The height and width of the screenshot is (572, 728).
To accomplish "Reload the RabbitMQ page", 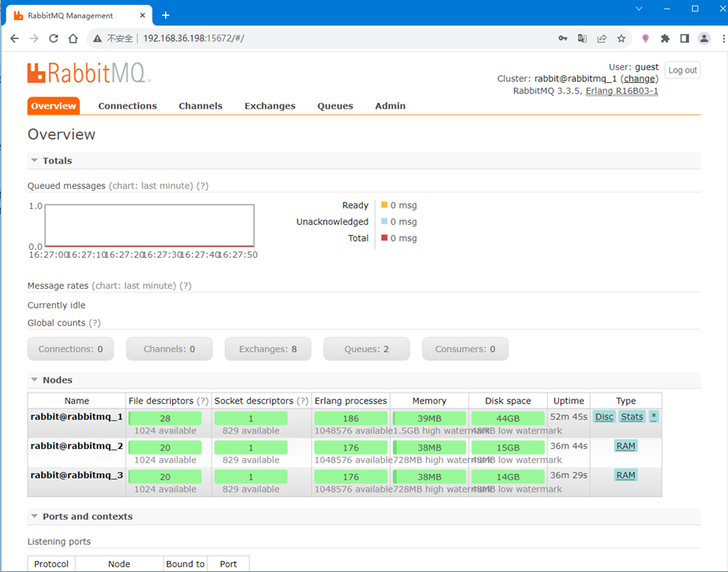I will (53, 38).
